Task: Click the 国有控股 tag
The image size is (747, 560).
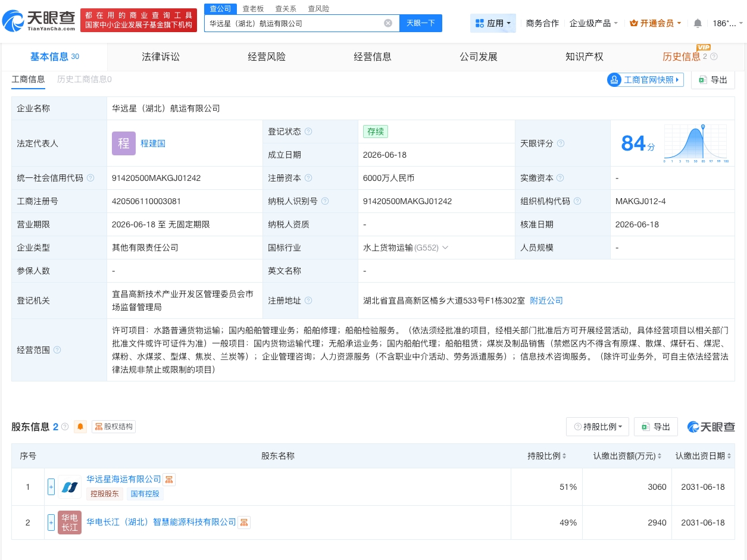Action: click(145, 494)
